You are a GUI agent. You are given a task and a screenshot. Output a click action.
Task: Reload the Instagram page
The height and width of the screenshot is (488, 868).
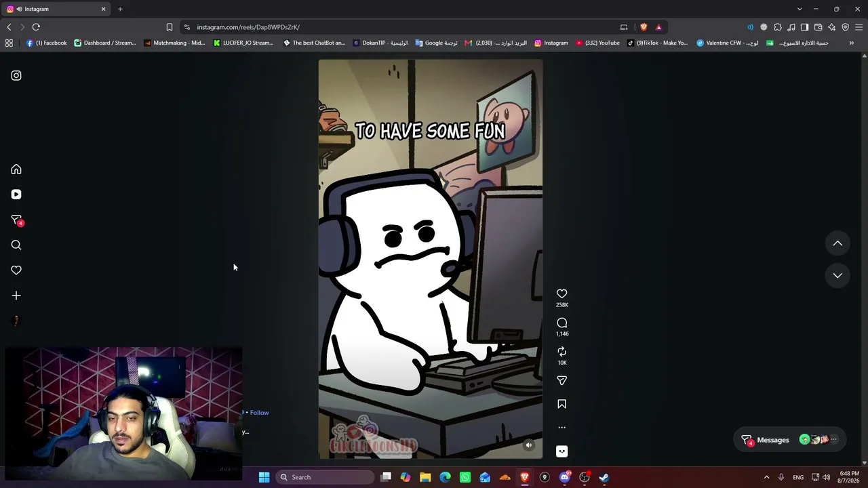(x=36, y=27)
